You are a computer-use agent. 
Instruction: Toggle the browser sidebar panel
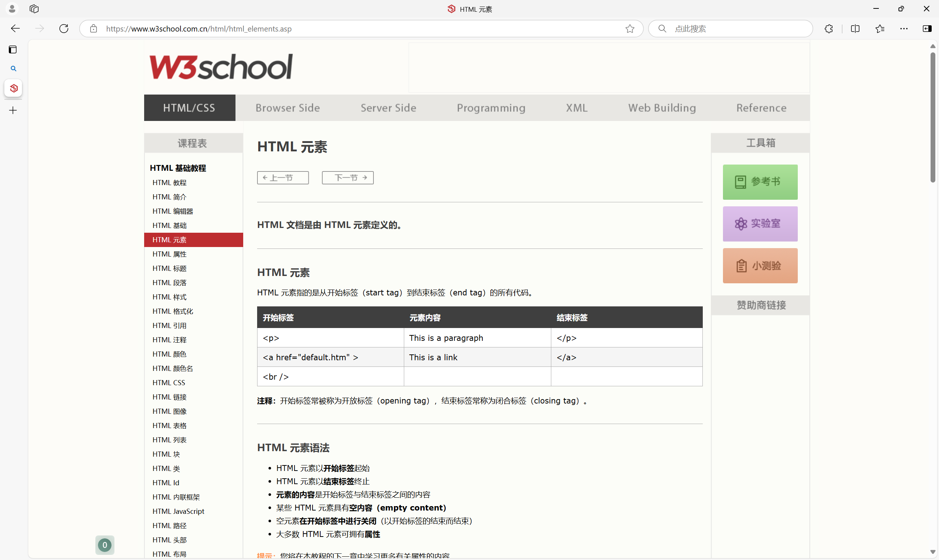[x=927, y=29]
